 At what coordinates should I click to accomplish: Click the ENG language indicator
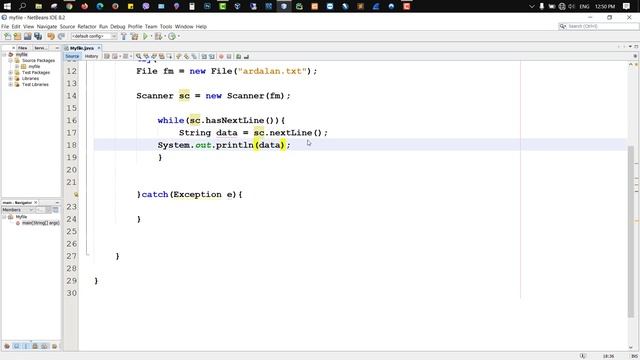(x=584, y=7)
